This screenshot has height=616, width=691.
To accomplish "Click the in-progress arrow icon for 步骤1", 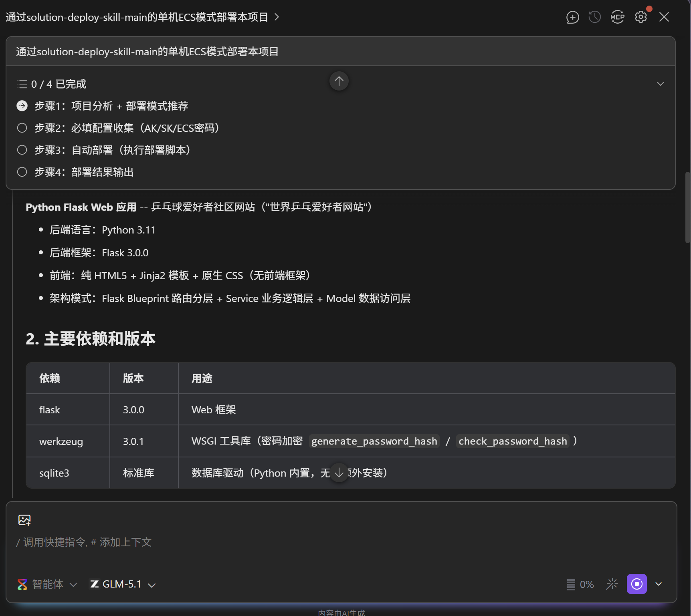I will pos(22,106).
